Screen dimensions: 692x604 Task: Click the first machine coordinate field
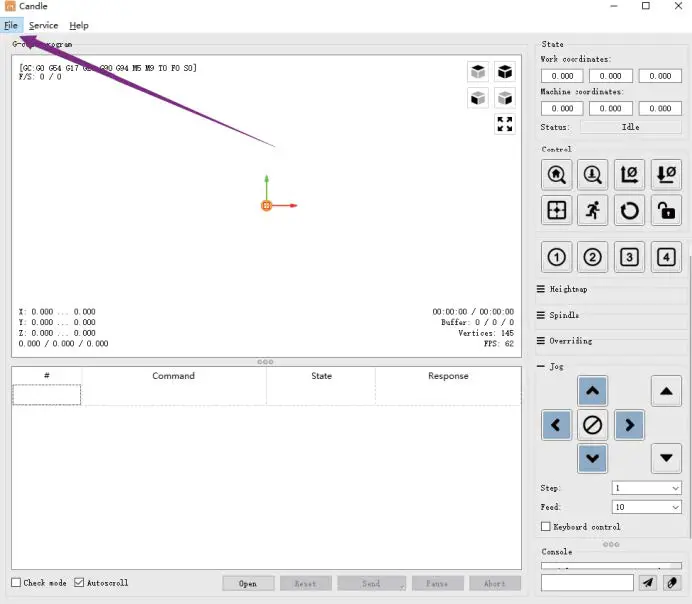tap(562, 108)
